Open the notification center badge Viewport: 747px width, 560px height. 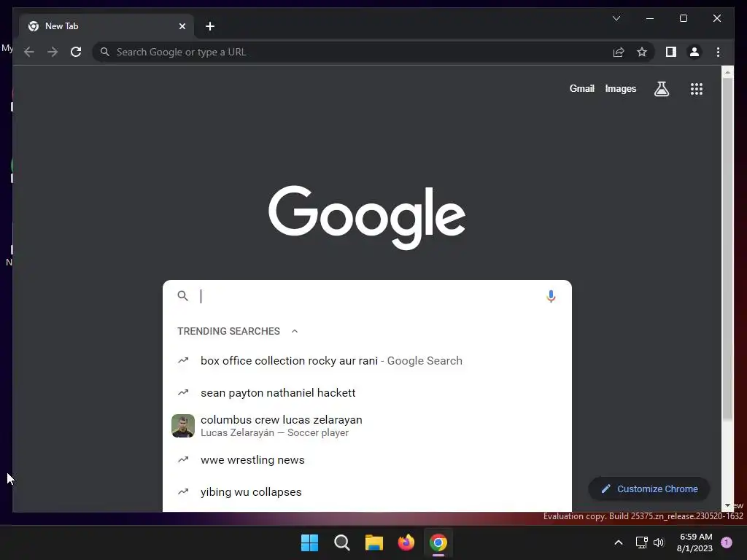click(x=727, y=542)
